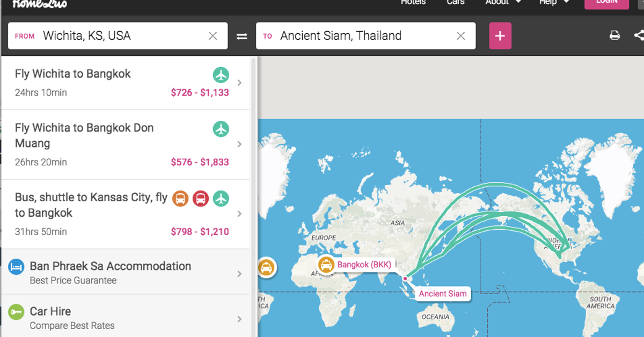The width and height of the screenshot is (644, 337).
Task: Click green key Car Hire icon
Action: (x=17, y=312)
